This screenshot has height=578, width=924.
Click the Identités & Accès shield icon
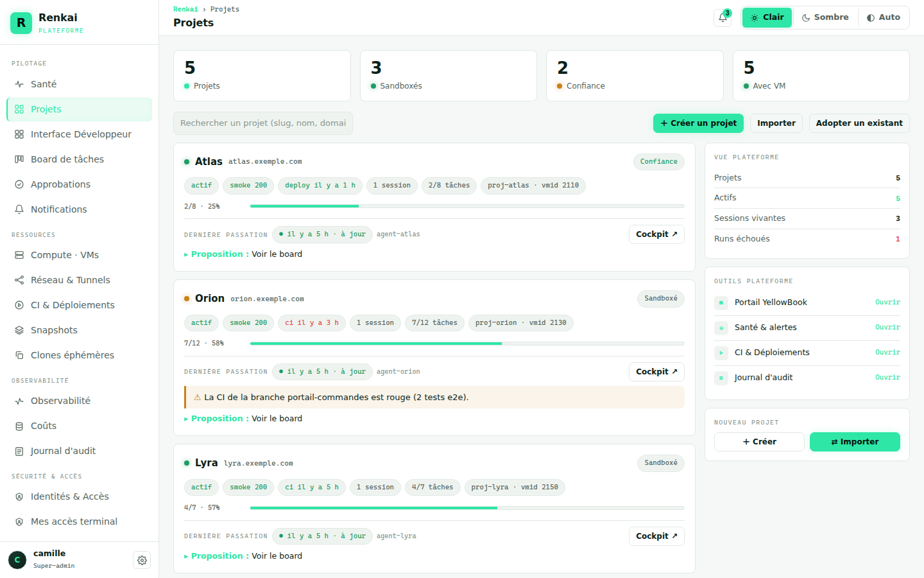point(19,496)
